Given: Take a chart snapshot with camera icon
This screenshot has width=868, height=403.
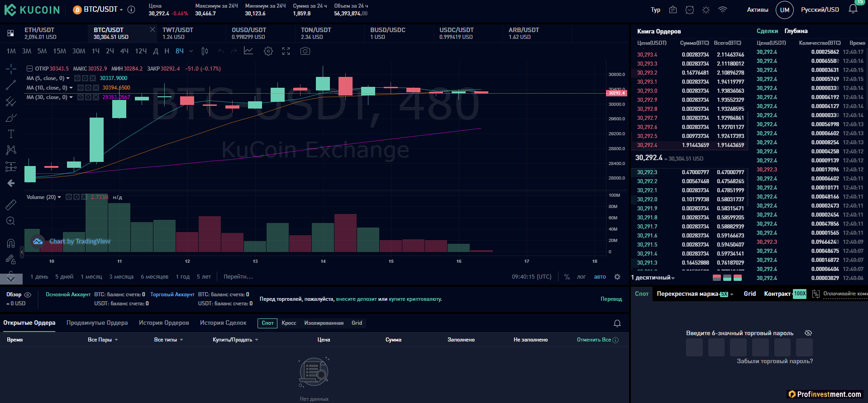Looking at the screenshot, I should [305, 51].
